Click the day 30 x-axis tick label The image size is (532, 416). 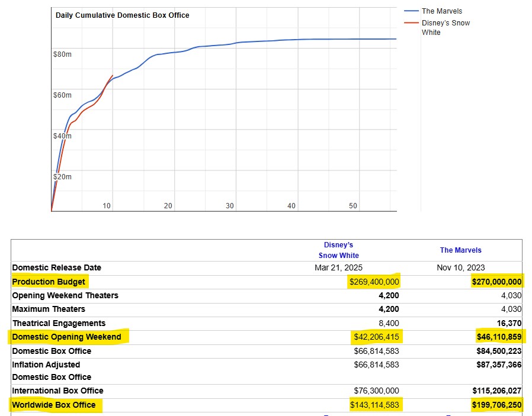tap(230, 206)
